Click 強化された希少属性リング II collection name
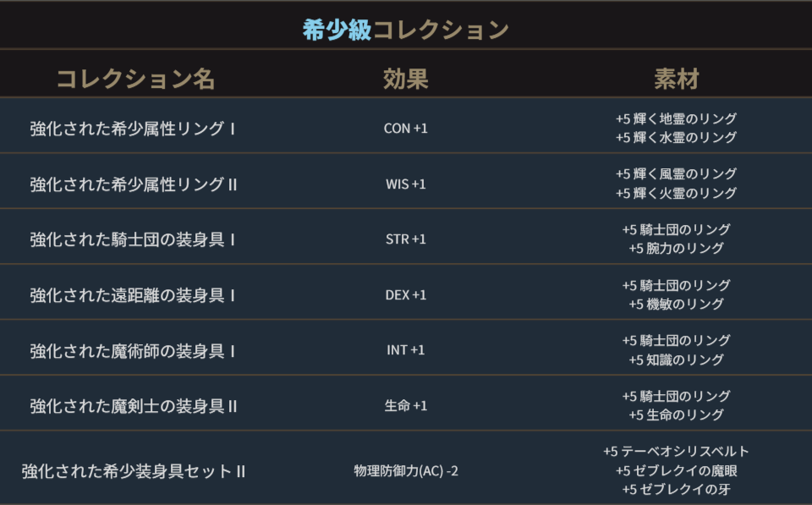 134,184
